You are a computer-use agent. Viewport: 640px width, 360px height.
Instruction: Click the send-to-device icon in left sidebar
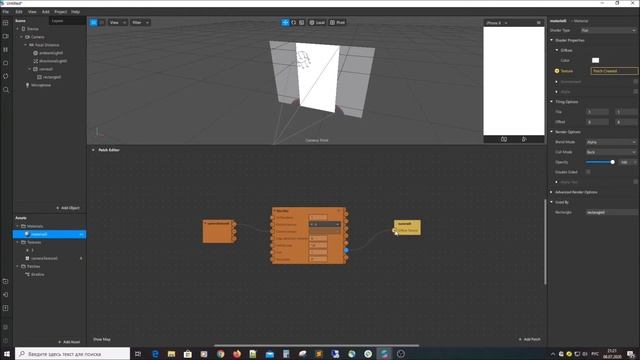click(x=6, y=295)
